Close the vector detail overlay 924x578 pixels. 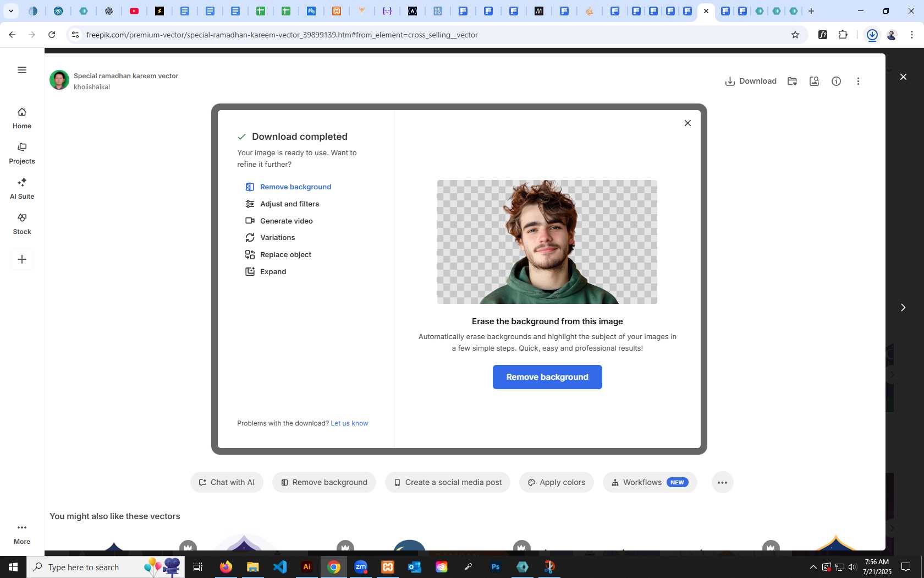(903, 77)
